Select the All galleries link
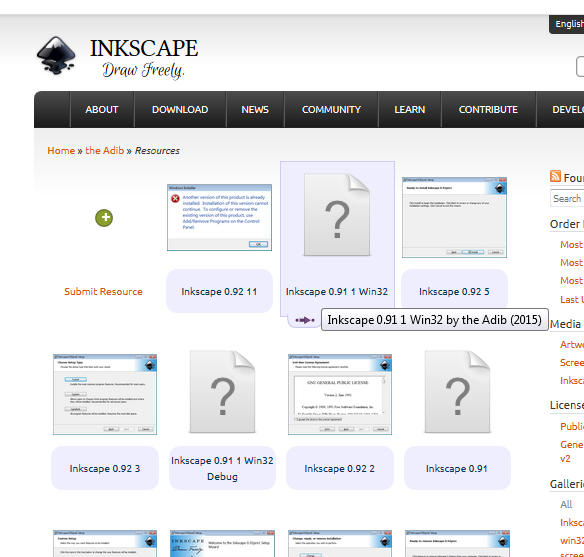Screen dimensions: 584x557 click(x=566, y=505)
